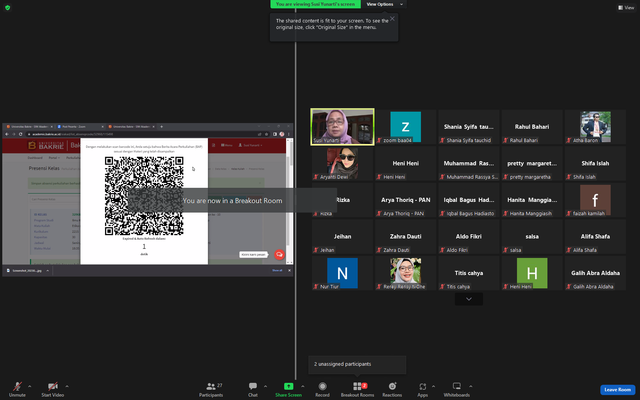Open a new tab in shared browser
The width and height of the screenshot is (640, 400).
(x=162, y=127)
